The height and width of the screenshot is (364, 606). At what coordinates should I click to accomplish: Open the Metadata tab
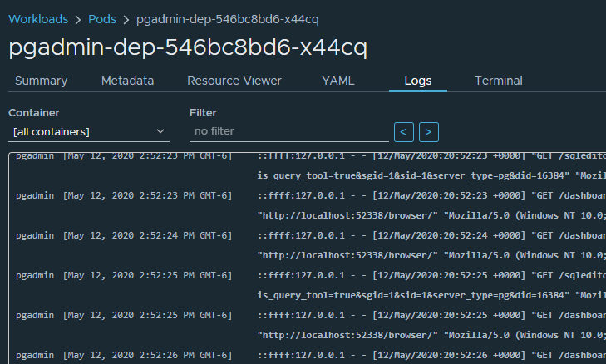[x=127, y=81]
